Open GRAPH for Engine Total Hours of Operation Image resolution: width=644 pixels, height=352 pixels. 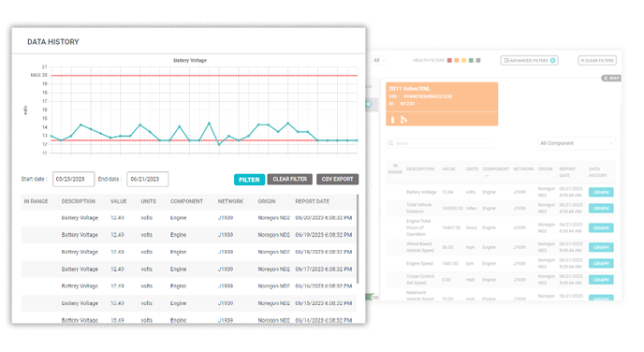click(x=601, y=228)
